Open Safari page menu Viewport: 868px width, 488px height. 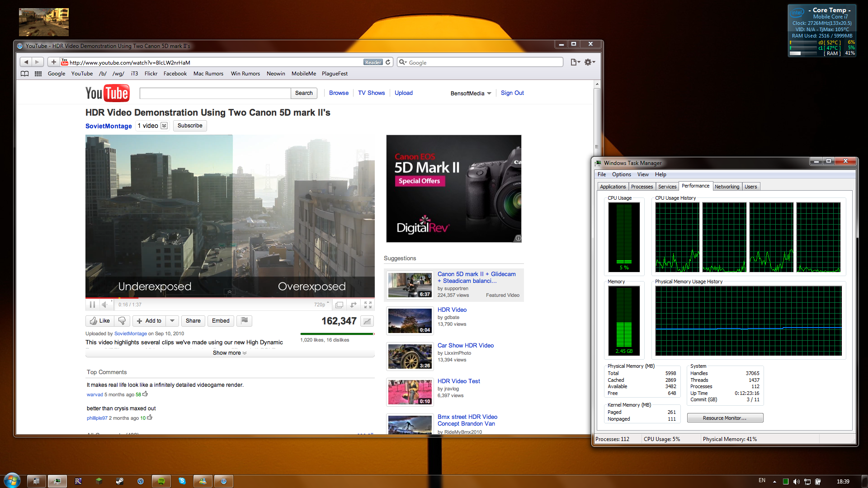point(575,62)
